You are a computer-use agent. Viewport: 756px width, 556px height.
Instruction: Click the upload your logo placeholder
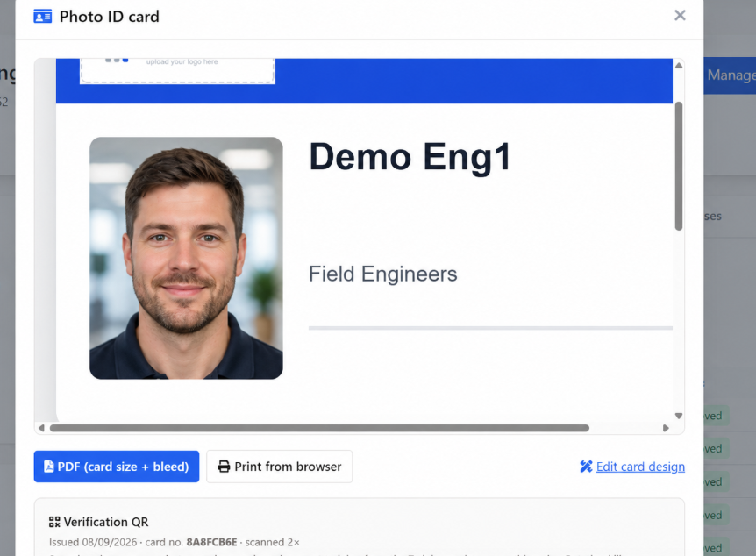point(177,70)
